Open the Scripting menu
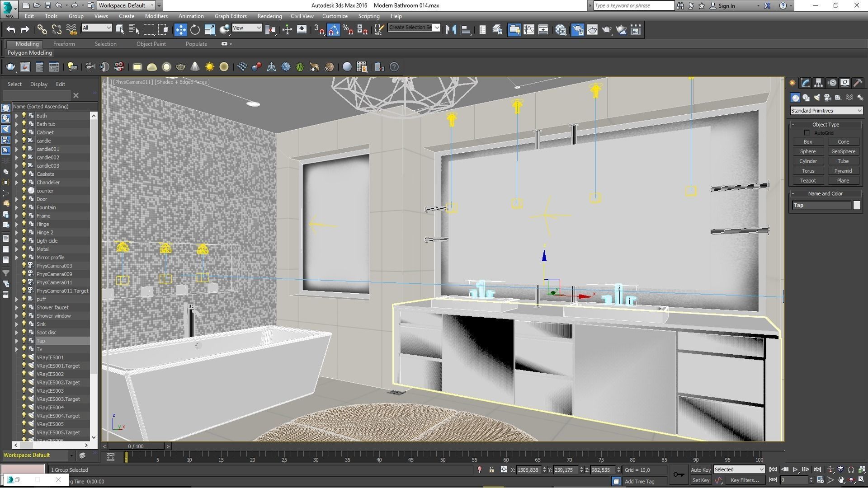868x488 pixels. click(x=369, y=16)
